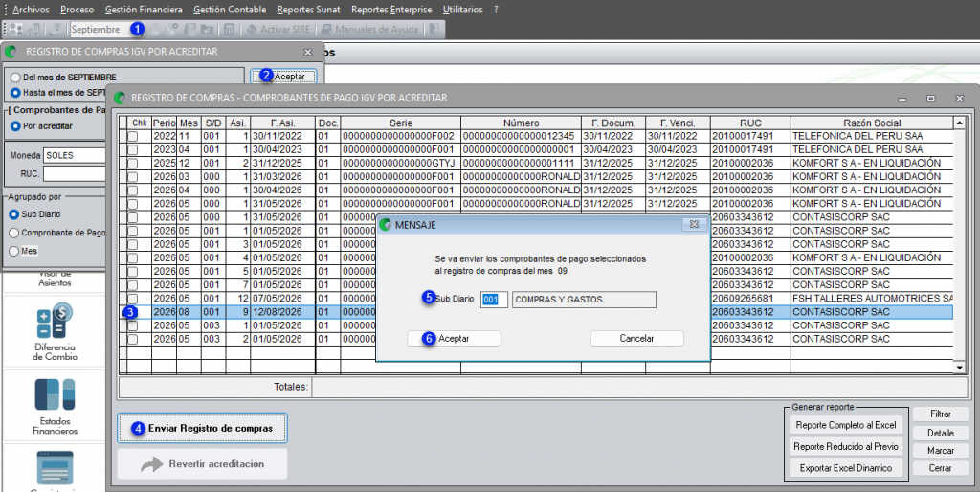980x492 pixels.
Task: Maximize the Comprobantes de Pago IGV window
Action: [x=930, y=99]
